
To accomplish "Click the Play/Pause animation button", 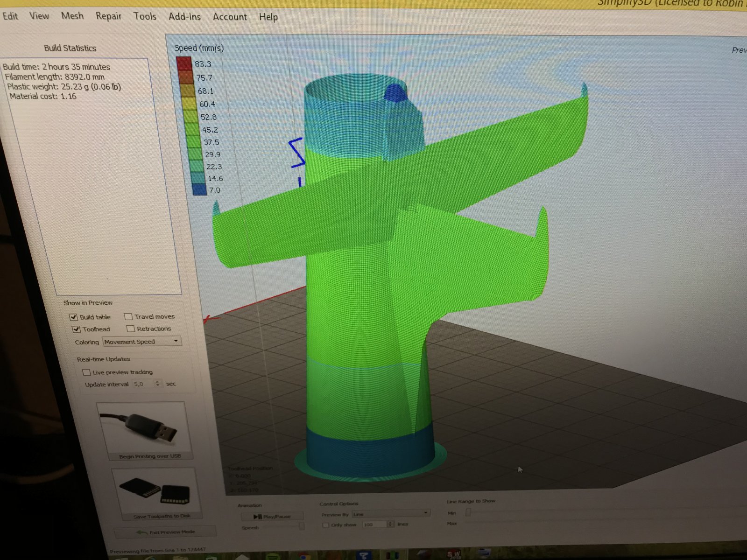I will [272, 517].
